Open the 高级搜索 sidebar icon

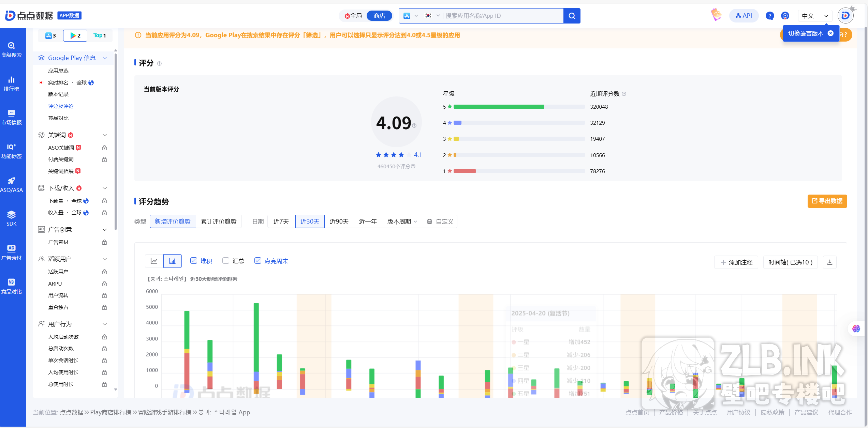(11, 49)
